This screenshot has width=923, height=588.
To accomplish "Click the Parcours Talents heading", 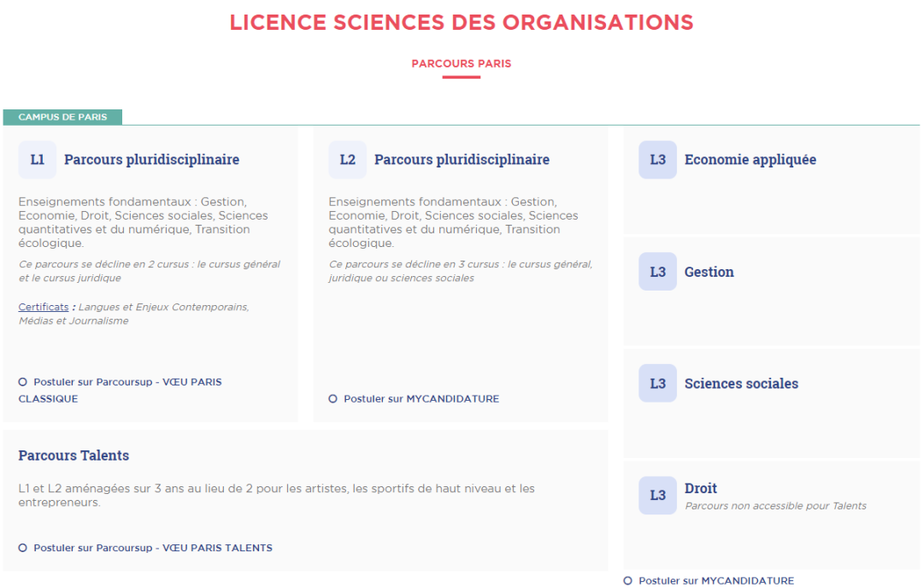I will pyautogui.click(x=73, y=456).
